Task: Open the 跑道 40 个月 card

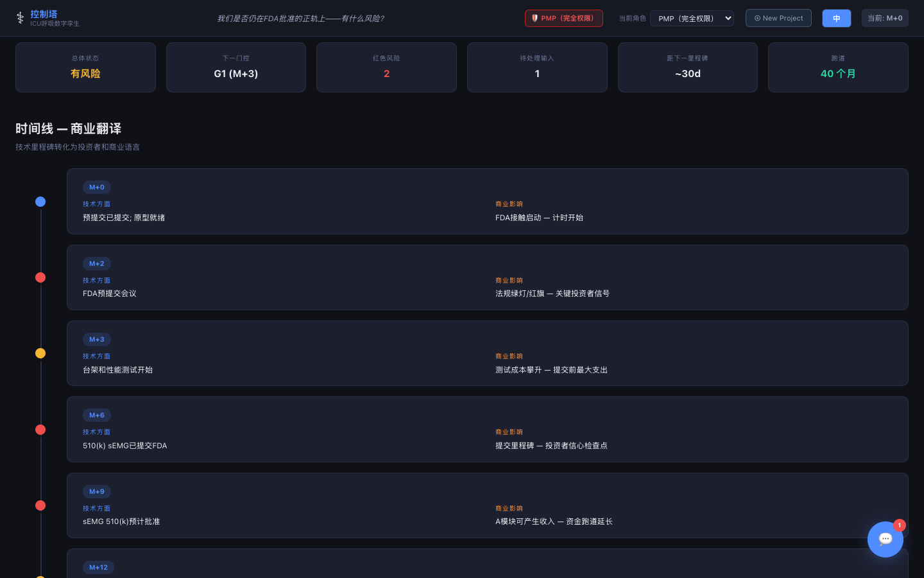Action: [x=838, y=67]
